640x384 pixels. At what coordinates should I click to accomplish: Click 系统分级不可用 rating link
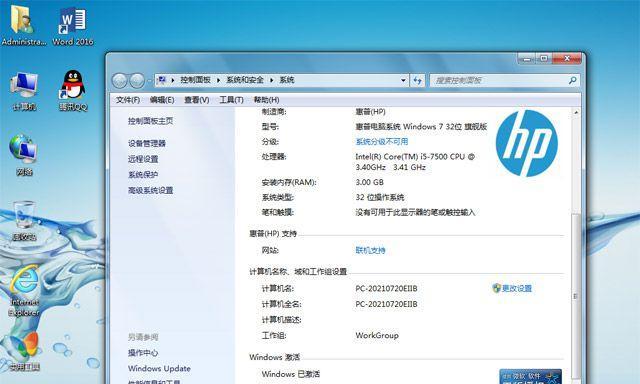pos(382,142)
